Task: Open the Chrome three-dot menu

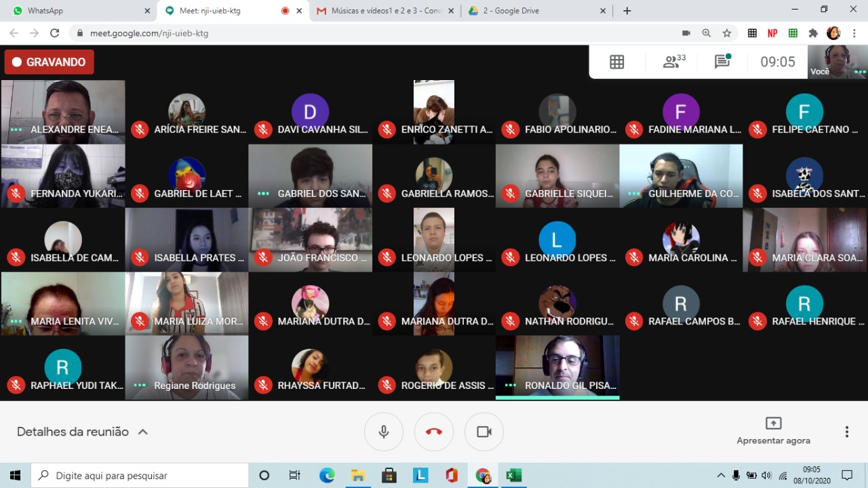Action: click(x=854, y=33)
